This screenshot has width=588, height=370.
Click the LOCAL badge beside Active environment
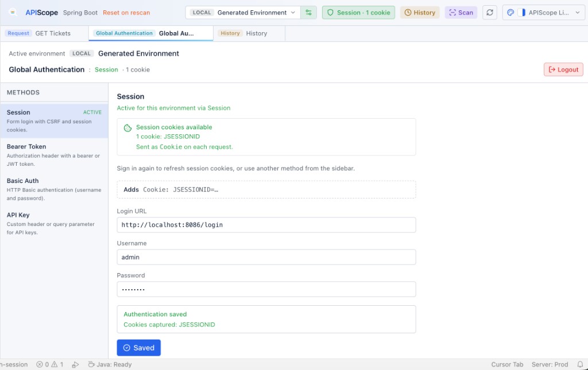(x=82, y=53)
